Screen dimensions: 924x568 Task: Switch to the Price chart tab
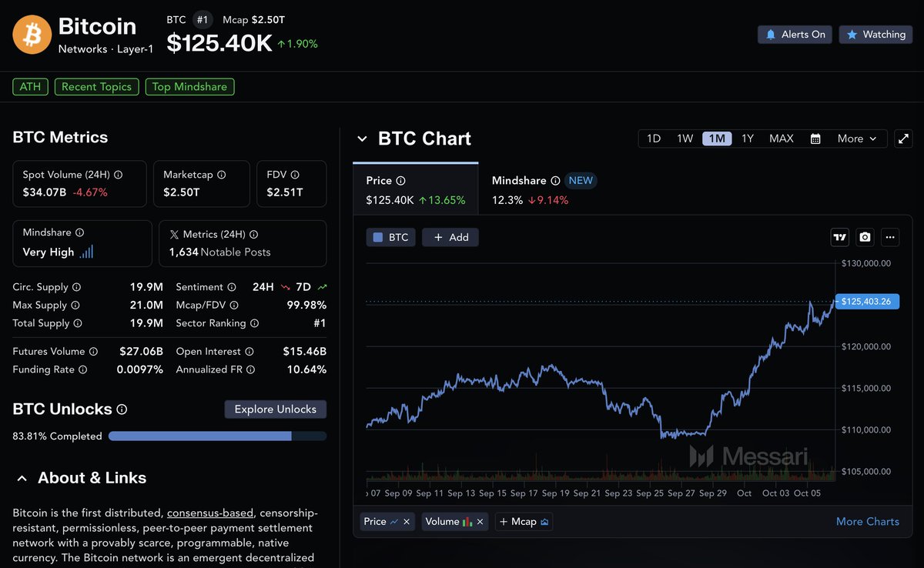pos(416,190)
